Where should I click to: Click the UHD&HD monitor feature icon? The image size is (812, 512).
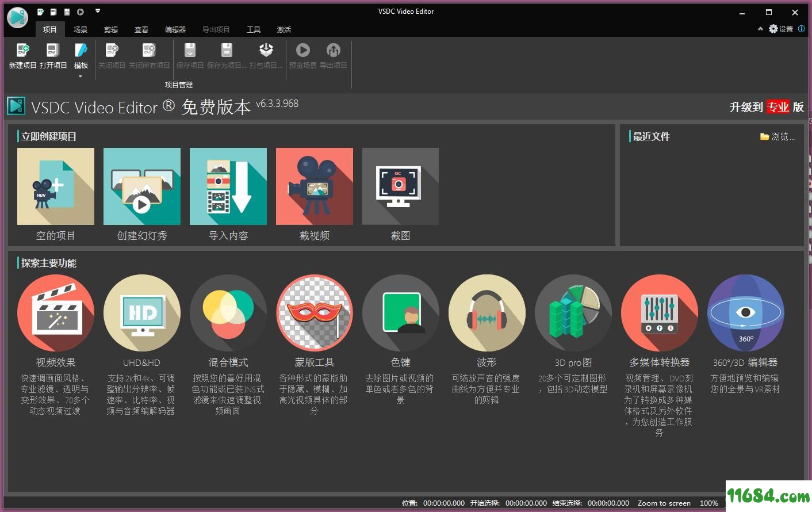coord(142,313)
